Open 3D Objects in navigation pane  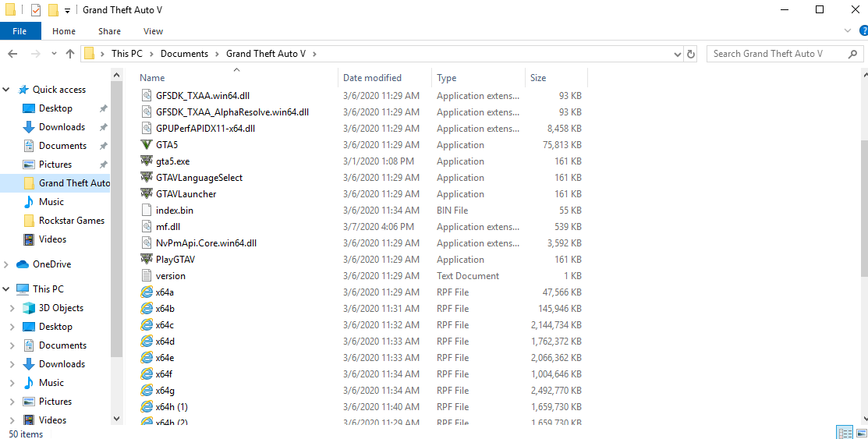(61, 308)
